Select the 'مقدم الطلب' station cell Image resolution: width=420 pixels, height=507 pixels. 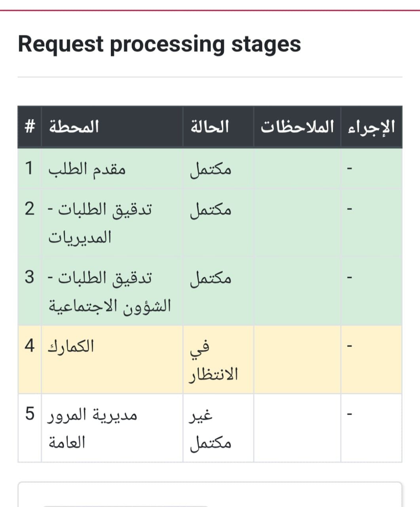point(87,169)
